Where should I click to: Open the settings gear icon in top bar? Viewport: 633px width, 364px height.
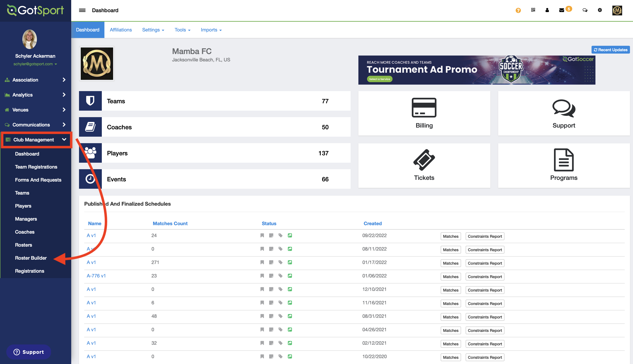[x=600, y=10]
